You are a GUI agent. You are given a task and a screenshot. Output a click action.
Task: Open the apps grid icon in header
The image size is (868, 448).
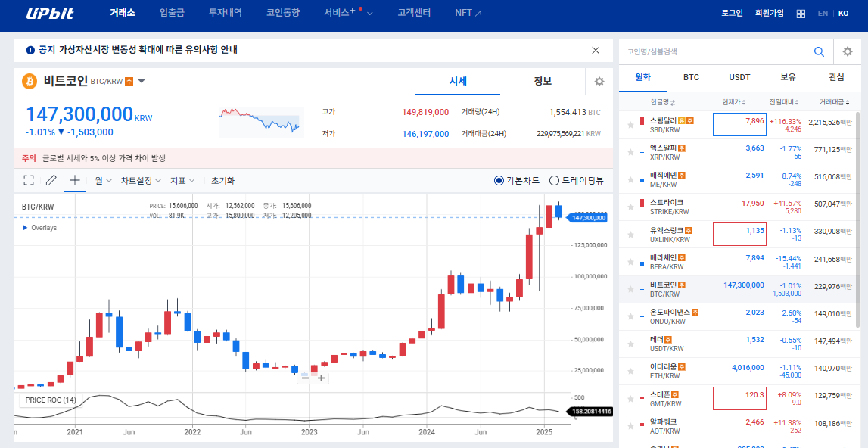pyautogui.click(x=801, y=14)
